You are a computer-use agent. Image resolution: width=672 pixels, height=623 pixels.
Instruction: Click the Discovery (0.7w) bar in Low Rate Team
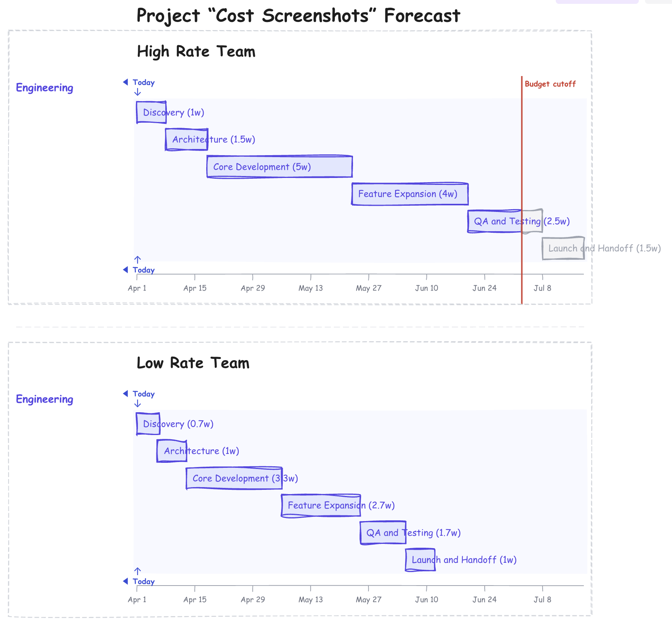coord(148,424)
